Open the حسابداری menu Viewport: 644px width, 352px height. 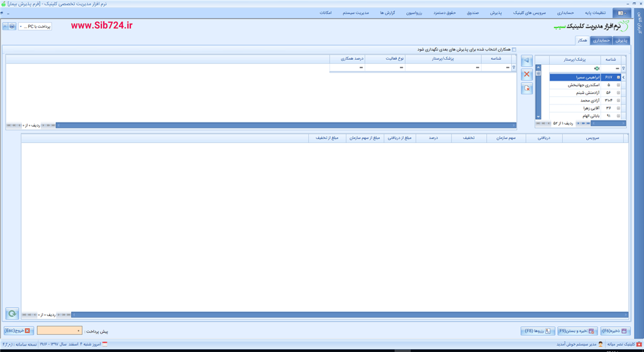[x=564, y=13]
